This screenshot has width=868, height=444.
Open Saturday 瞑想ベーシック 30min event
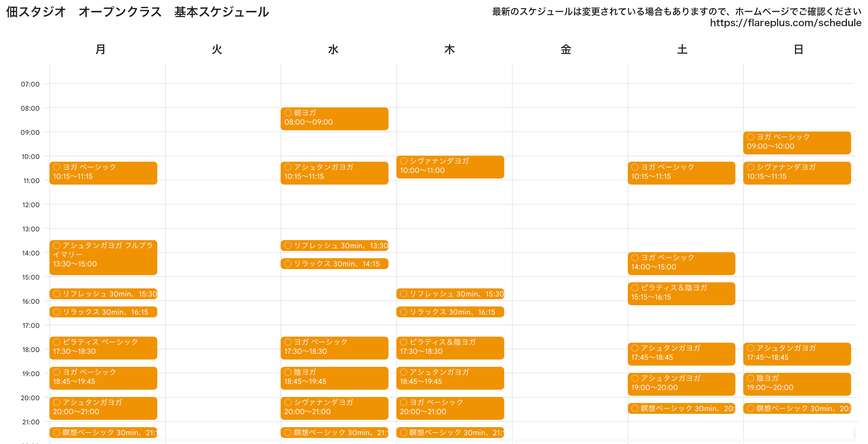[x=681, y=408]
